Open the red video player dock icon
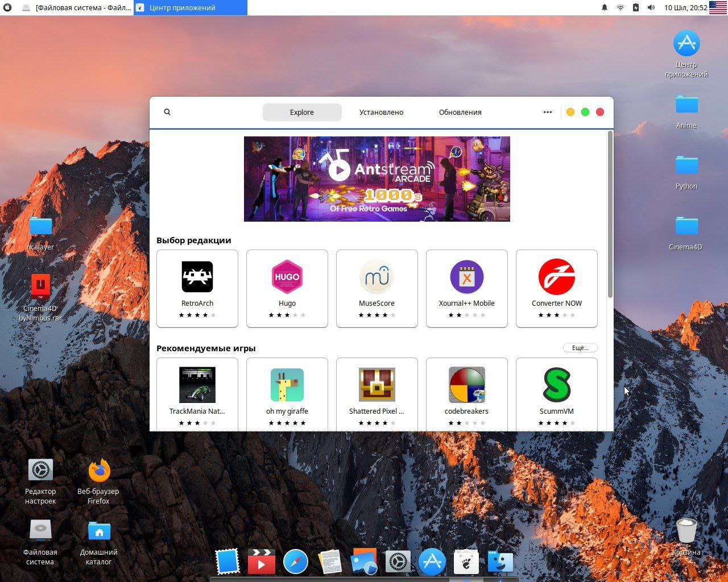Screen dimensions: 728x582 pos(262,562)
